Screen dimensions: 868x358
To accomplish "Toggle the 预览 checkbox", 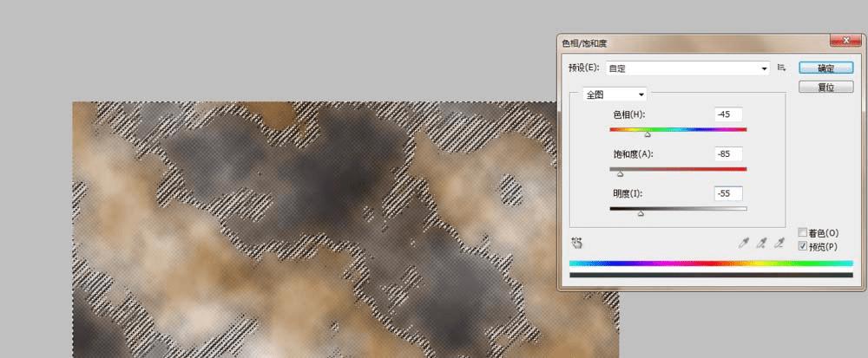I will click(x=803, y=246).
